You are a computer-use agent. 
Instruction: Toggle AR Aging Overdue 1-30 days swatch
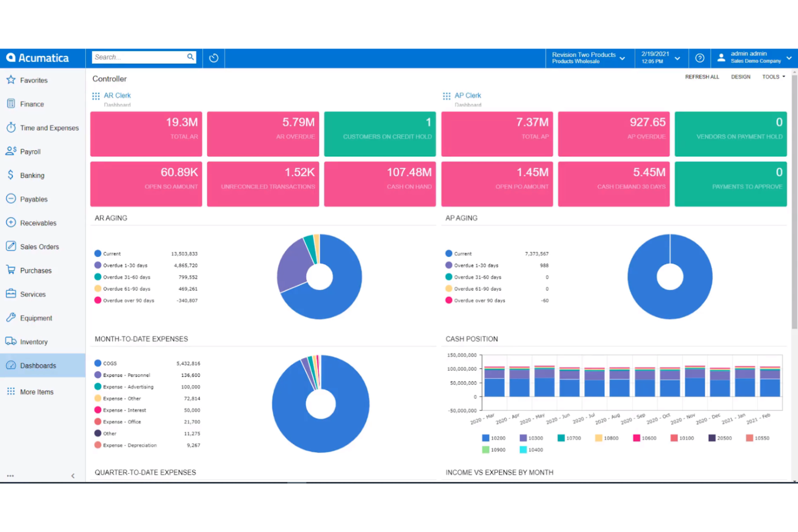[98, 265]
